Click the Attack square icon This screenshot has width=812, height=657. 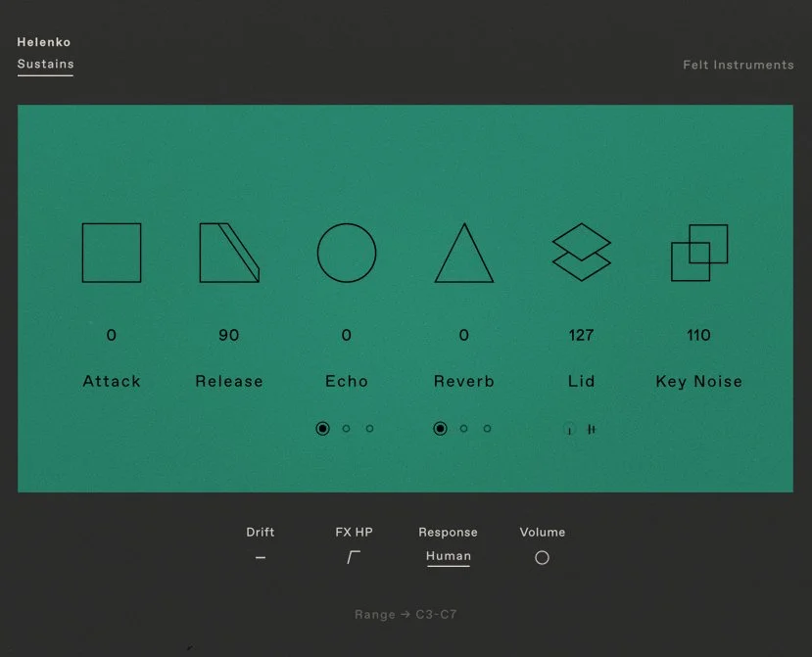112,253
